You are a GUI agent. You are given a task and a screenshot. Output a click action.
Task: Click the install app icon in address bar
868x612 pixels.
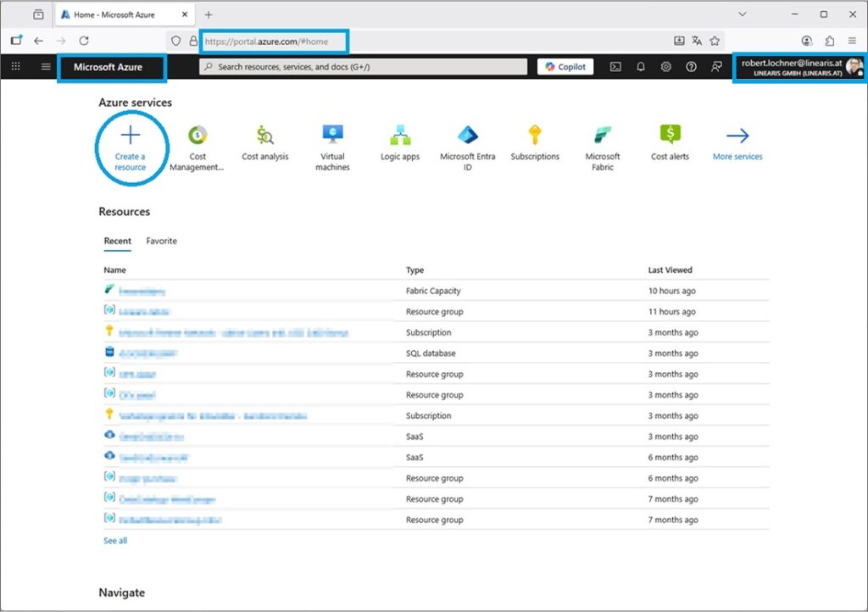coord(679,41)
